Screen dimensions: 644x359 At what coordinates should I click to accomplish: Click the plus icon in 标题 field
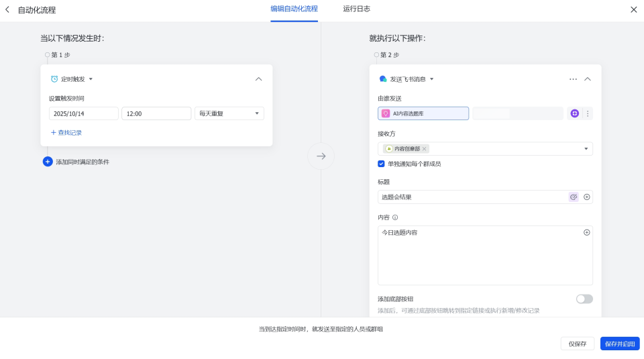(x=587, y=197)
